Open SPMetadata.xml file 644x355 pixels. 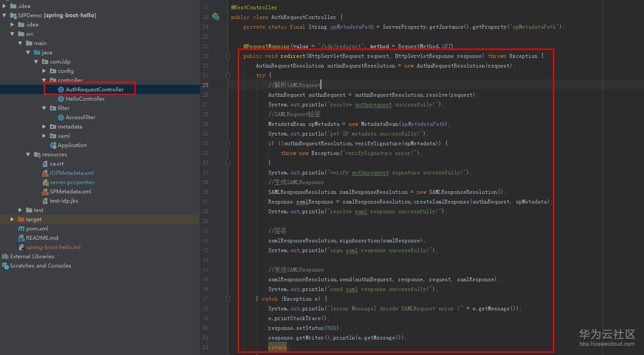coord(70,192)
